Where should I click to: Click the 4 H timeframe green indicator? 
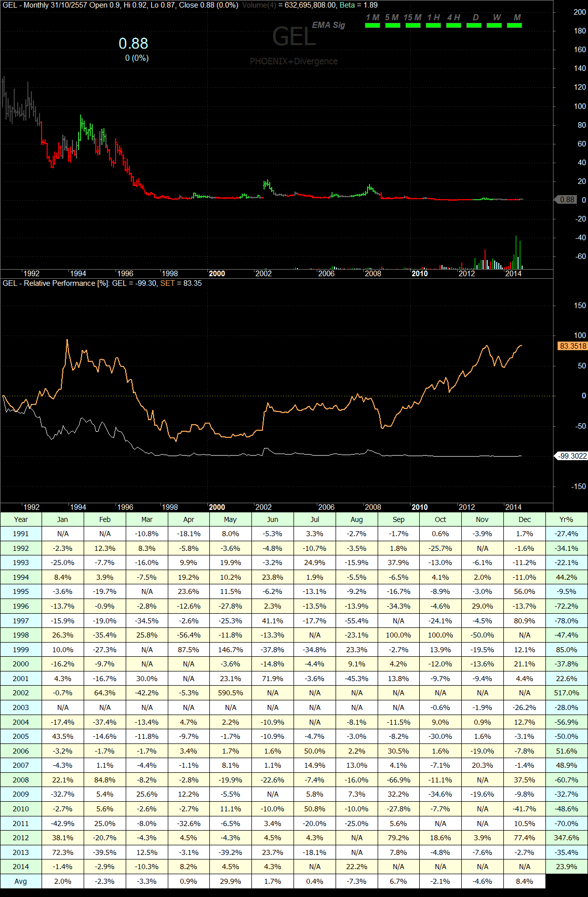(454, 25)
